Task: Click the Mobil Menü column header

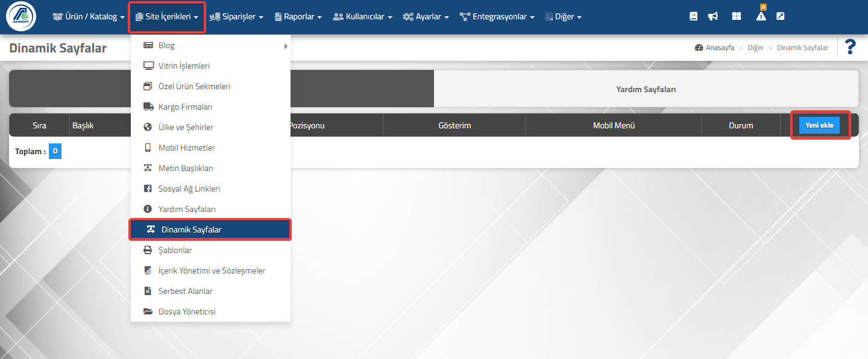Action: click(x=614, y=125)
